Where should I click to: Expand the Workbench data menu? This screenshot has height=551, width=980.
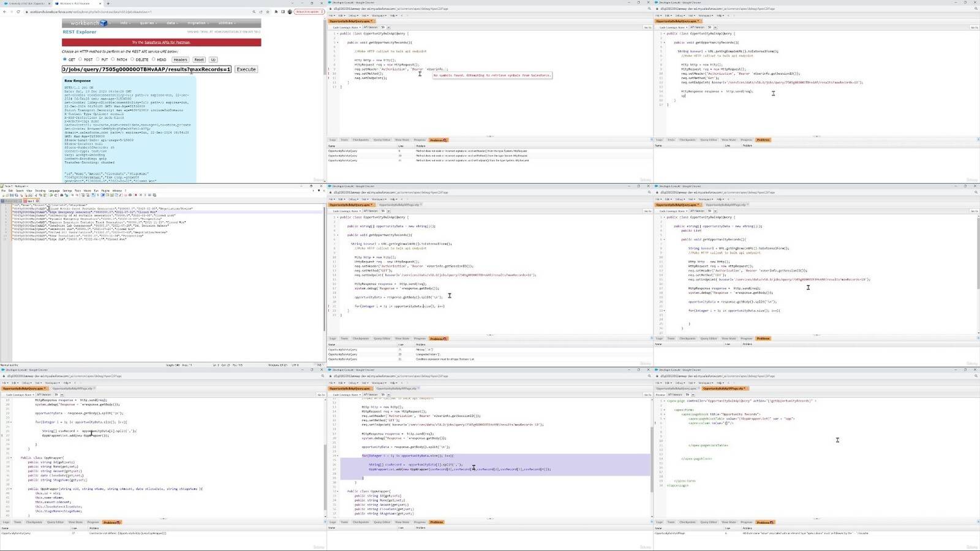tap(172, 23)
